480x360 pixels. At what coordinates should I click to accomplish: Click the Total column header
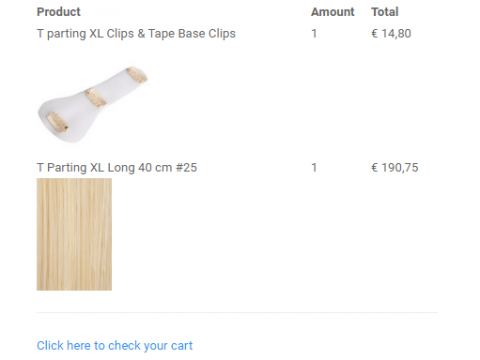tap(385, 12)
